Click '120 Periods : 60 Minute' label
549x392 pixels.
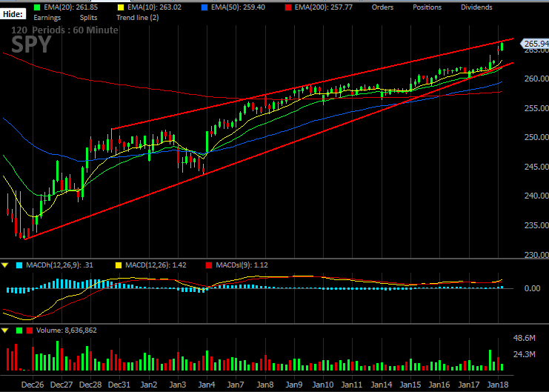click(64, 30)
